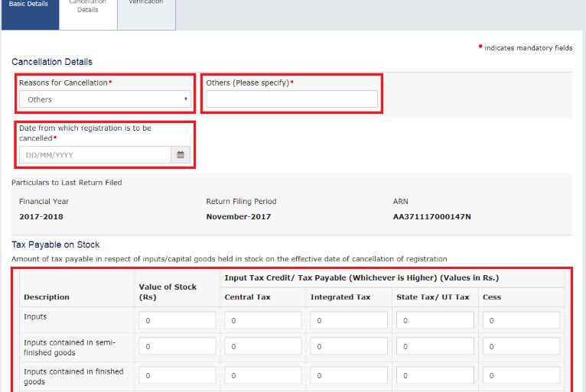Open the Cancellation Details tab
This screenshot has width=586, height=392.
tap(88, 8)
